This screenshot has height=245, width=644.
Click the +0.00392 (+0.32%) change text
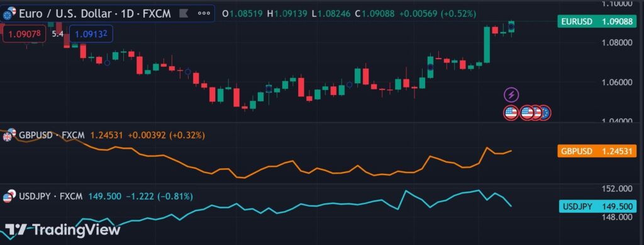tap(166, 135)
